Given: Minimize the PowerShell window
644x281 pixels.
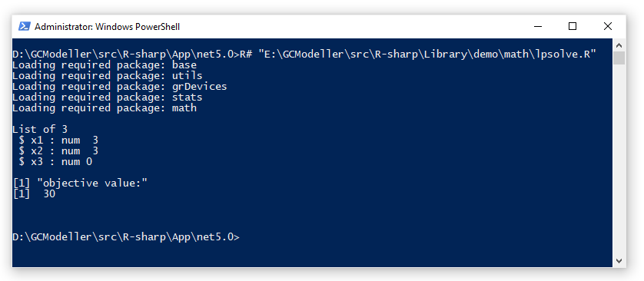Looking at the screenshot, I should [538, 26].
